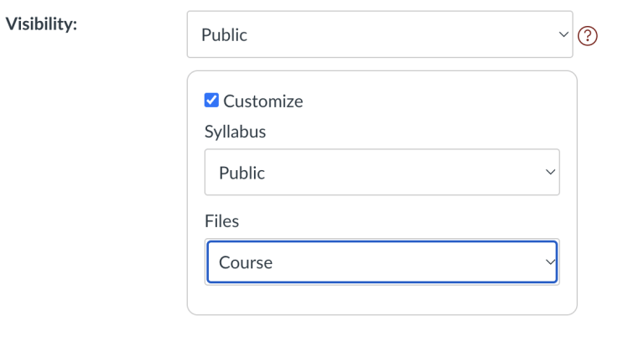
Task: Open the Syllabus visibility dropdown
Action: (382, 173)
